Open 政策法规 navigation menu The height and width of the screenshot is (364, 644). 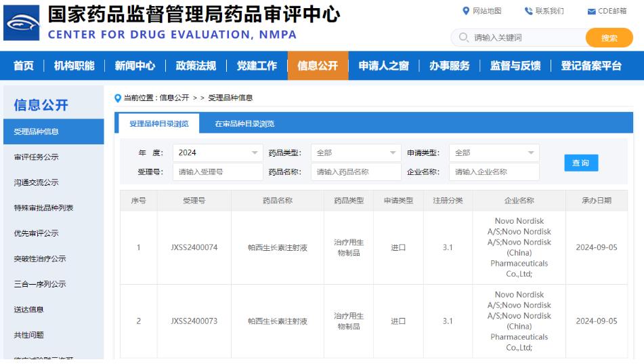196,66
